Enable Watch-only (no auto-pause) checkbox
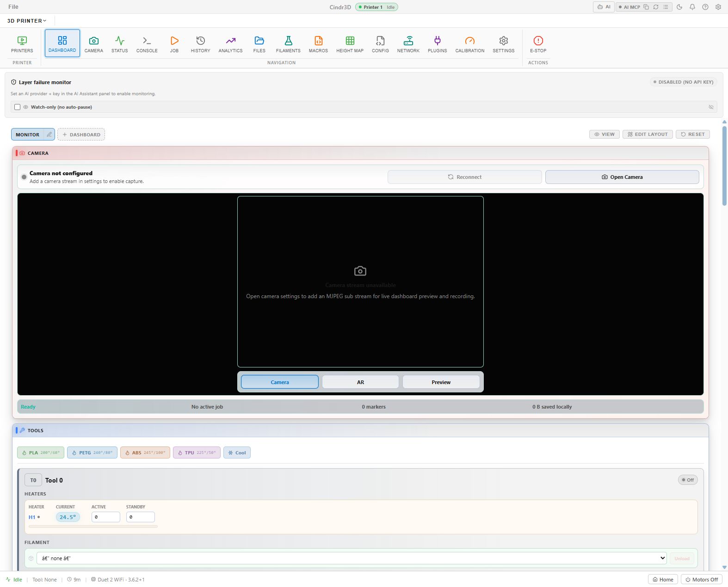The image size is (728, 587). tap(17, 107)
